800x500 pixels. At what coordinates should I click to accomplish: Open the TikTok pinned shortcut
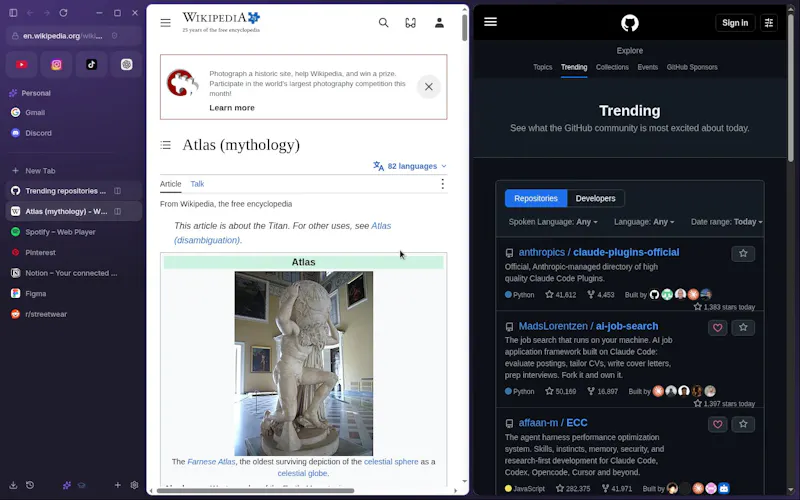[x=91, y=64]
